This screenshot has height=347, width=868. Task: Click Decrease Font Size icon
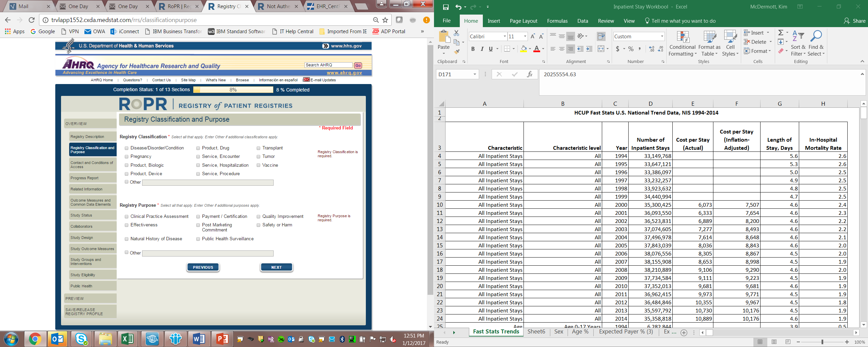coord(541,36)
